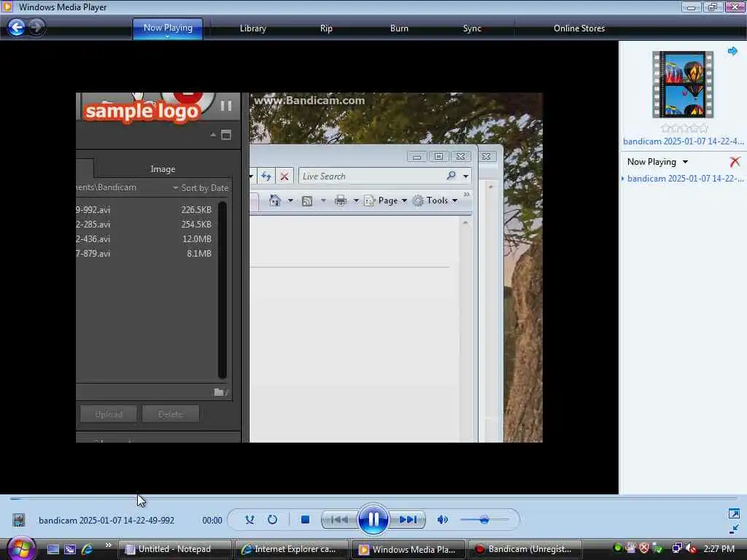This screenshot has height=560, width=747.
Task: Go back with the Back arrow button
Action: pos(17,27)
